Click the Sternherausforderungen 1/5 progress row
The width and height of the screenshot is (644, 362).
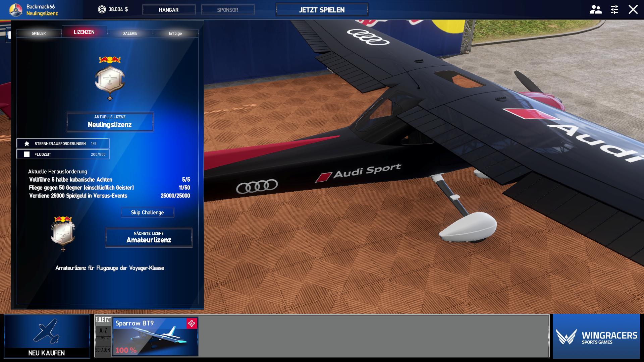[63, 143]
